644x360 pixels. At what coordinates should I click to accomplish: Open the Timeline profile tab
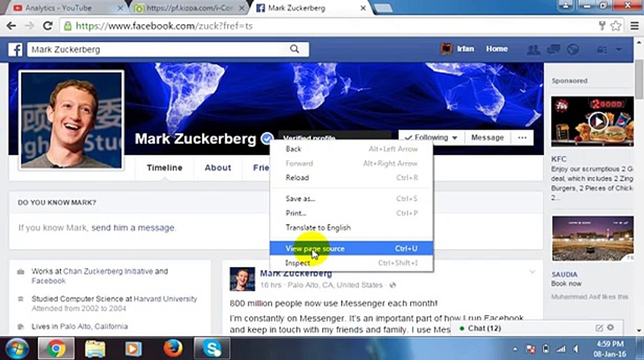(164, 168)
